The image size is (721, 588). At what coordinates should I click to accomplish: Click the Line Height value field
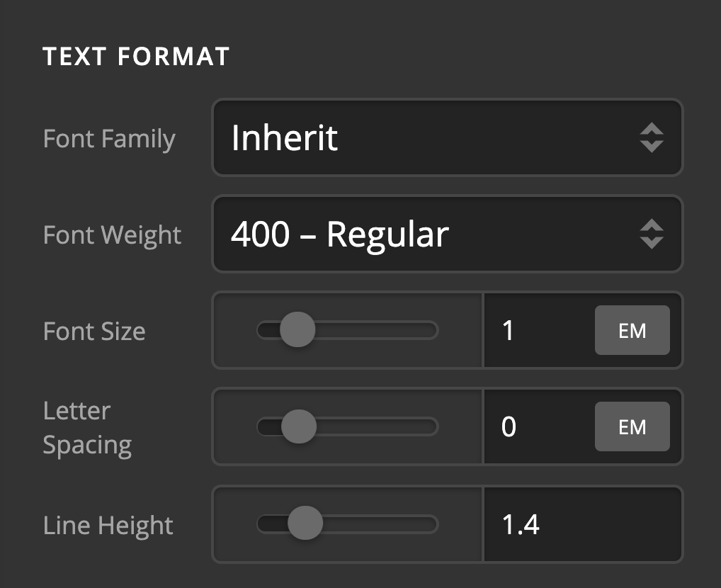581,524
